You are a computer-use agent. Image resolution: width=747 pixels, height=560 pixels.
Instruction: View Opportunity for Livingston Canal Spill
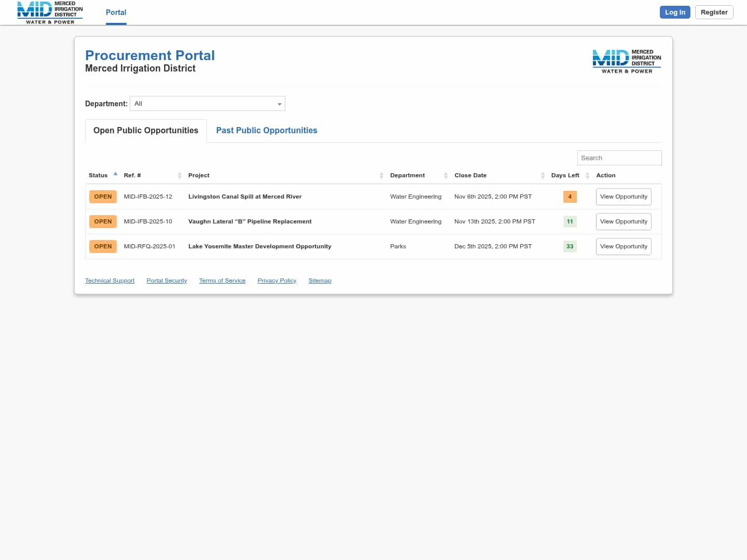pyautogui.click(x=624, y=197)
